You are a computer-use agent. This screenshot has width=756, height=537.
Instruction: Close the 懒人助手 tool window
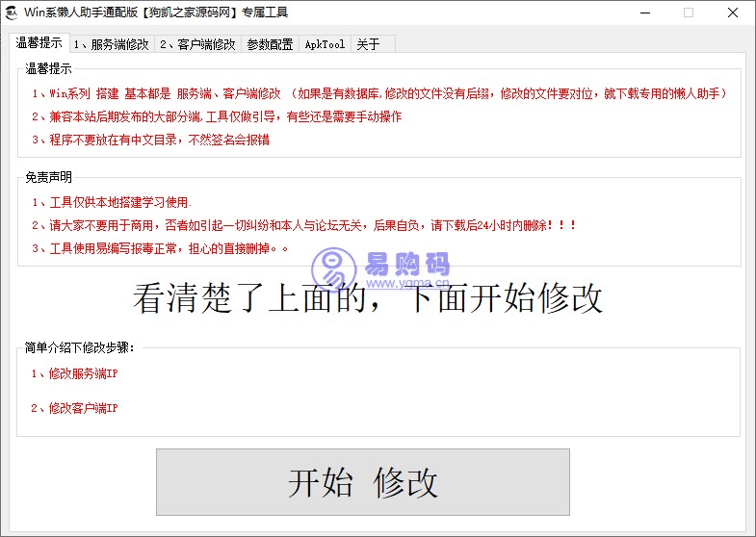pyautogui.click(x=733, y=13)
